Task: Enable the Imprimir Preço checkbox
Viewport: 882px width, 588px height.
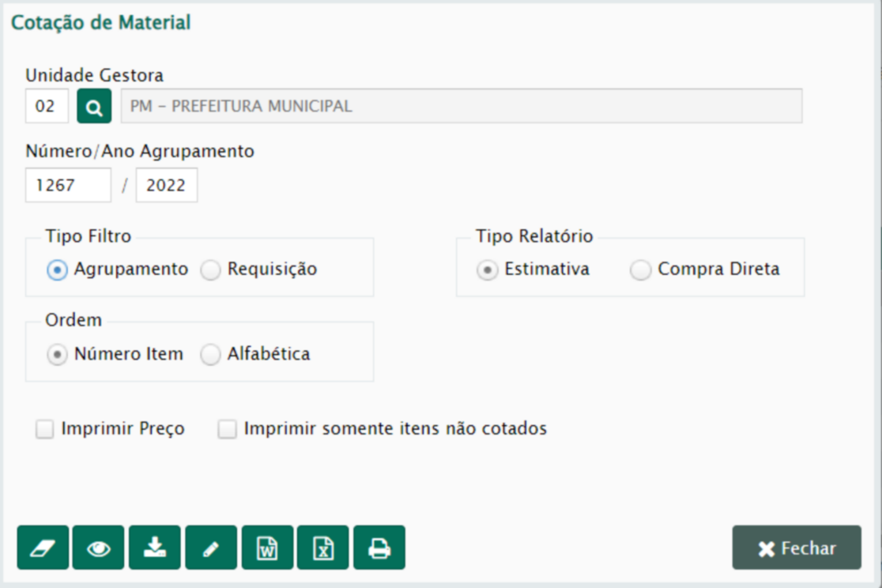Action: tap(45, 429)
